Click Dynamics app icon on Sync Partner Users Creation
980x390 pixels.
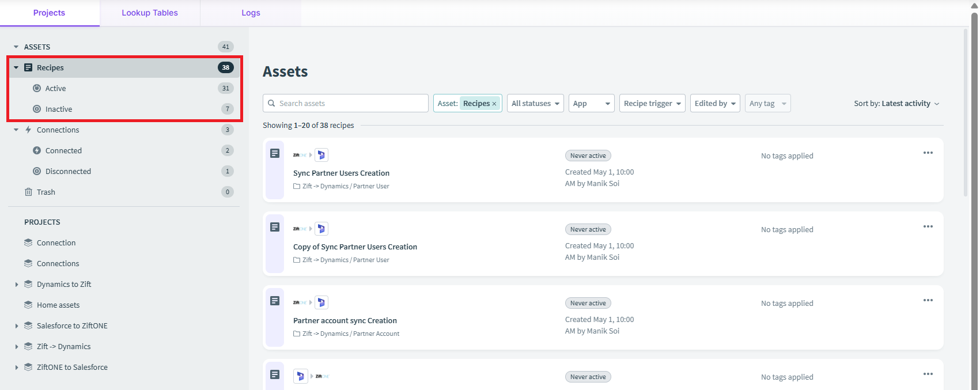(321, 155)
